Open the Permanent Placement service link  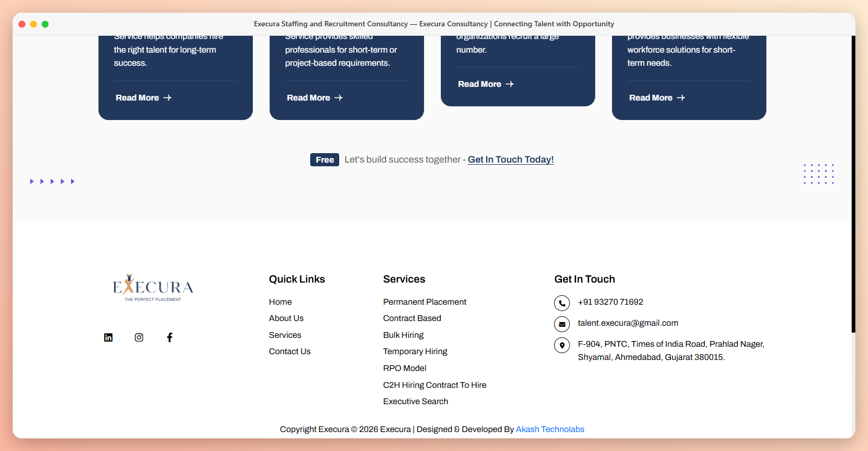point(425,302)
